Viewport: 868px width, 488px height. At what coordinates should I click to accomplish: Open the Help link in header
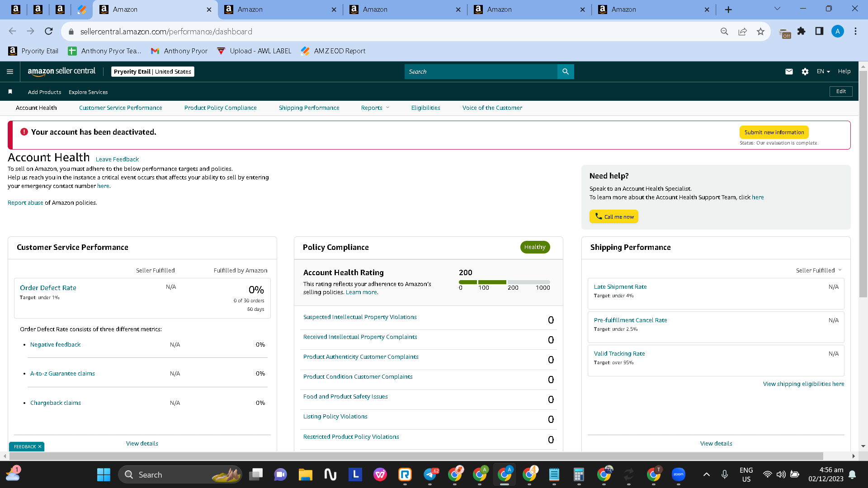point(844,71)
